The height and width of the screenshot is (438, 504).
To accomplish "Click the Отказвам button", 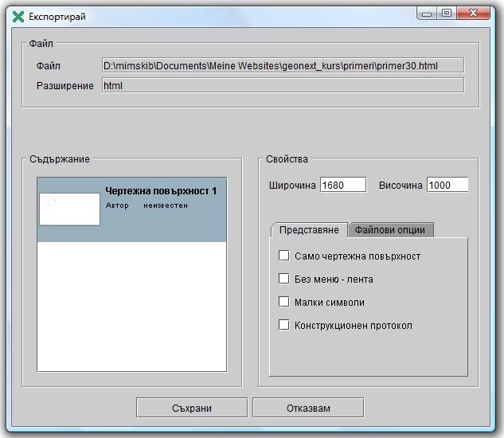I will coord(308,408).
